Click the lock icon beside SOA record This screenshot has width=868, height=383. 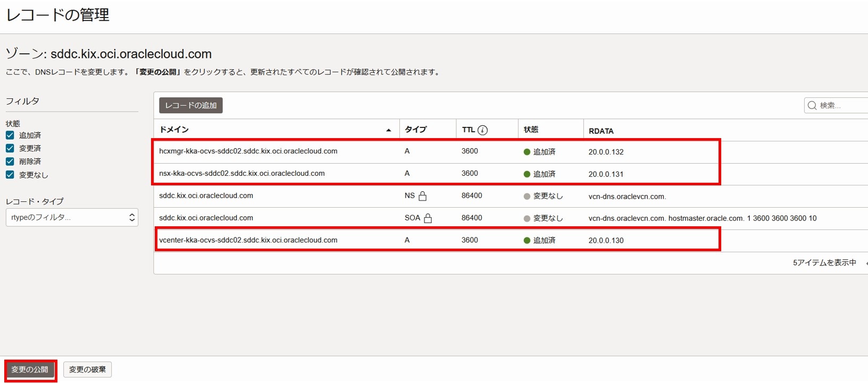point(428,218)
